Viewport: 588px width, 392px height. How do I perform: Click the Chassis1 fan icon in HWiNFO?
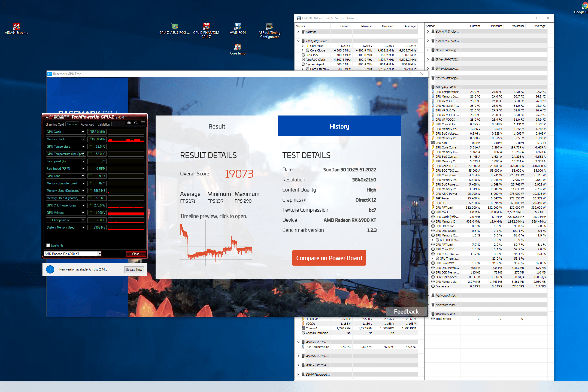pos(303,328)
